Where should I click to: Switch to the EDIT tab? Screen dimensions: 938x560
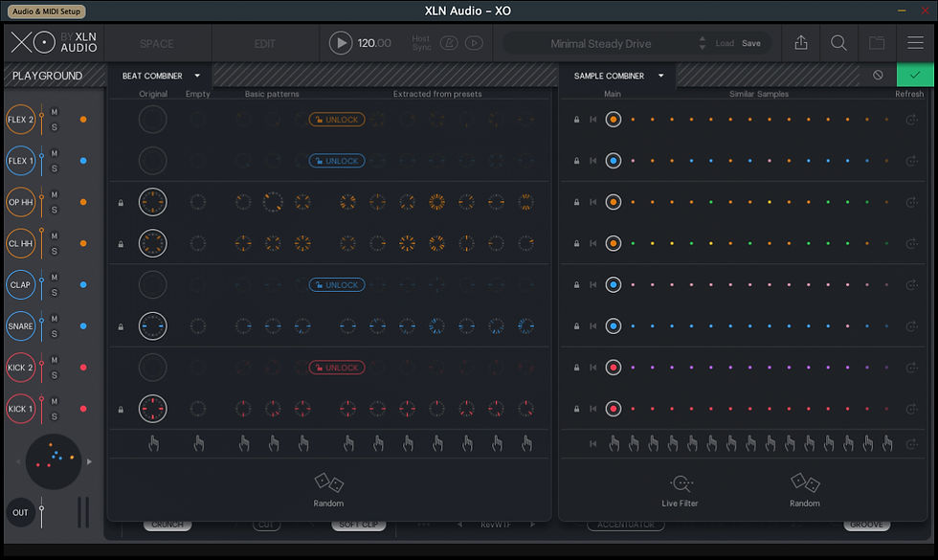click(264, 44)
